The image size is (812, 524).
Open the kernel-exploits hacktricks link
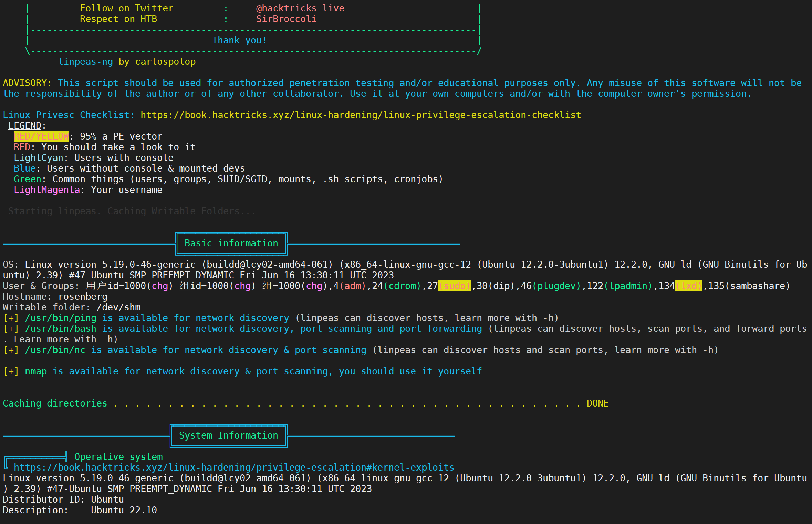click(x=234, y=468)
